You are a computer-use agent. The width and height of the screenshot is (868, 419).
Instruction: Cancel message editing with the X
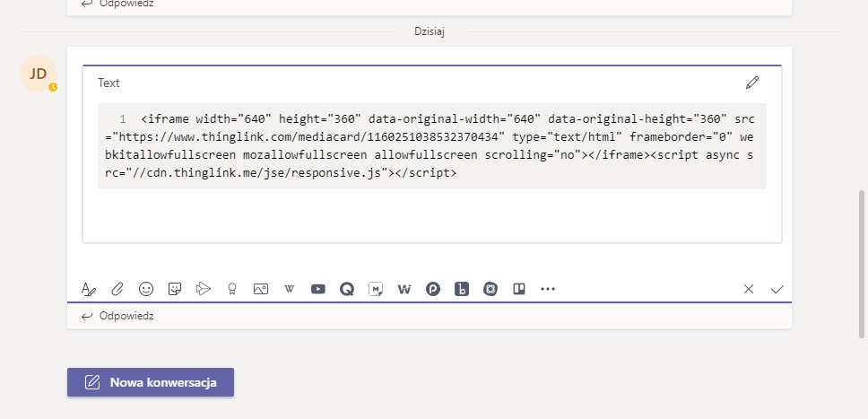click(x=749, y=289)
